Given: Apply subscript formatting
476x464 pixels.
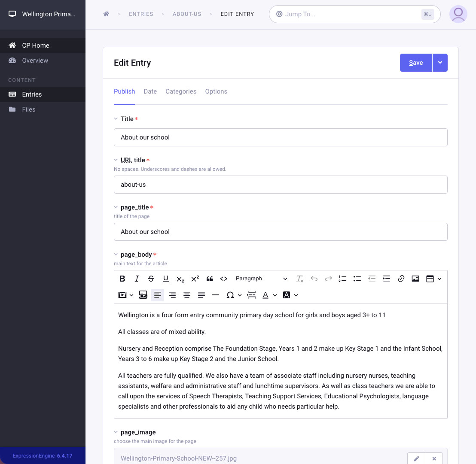Looking at the screenshot, I should (180, 279).
